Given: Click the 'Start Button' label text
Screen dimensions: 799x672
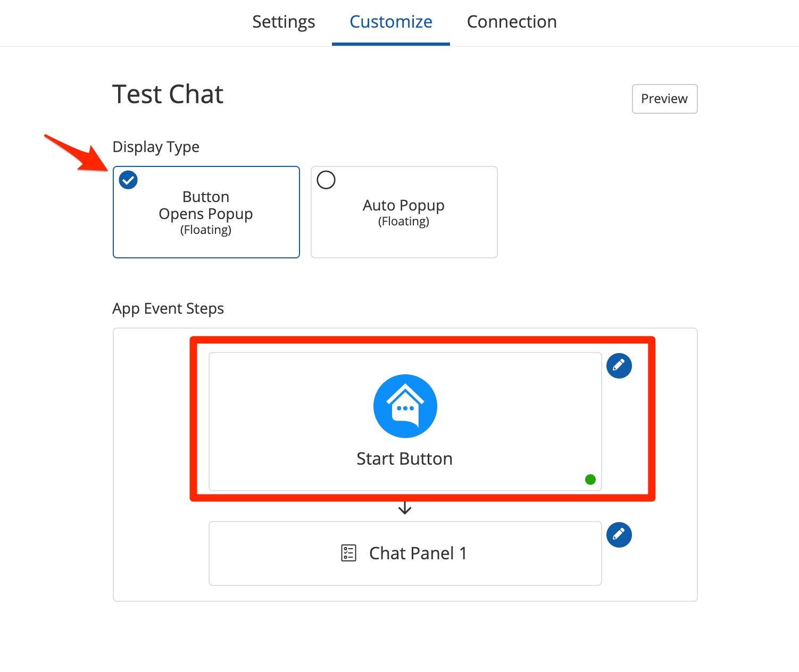Looking at the screenshot, I should (404, 459).
